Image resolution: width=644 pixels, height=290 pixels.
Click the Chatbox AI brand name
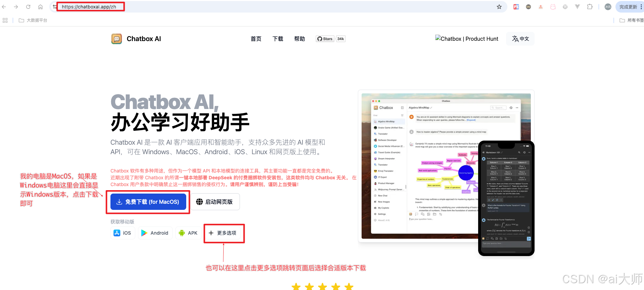click(x=144, y=39)
